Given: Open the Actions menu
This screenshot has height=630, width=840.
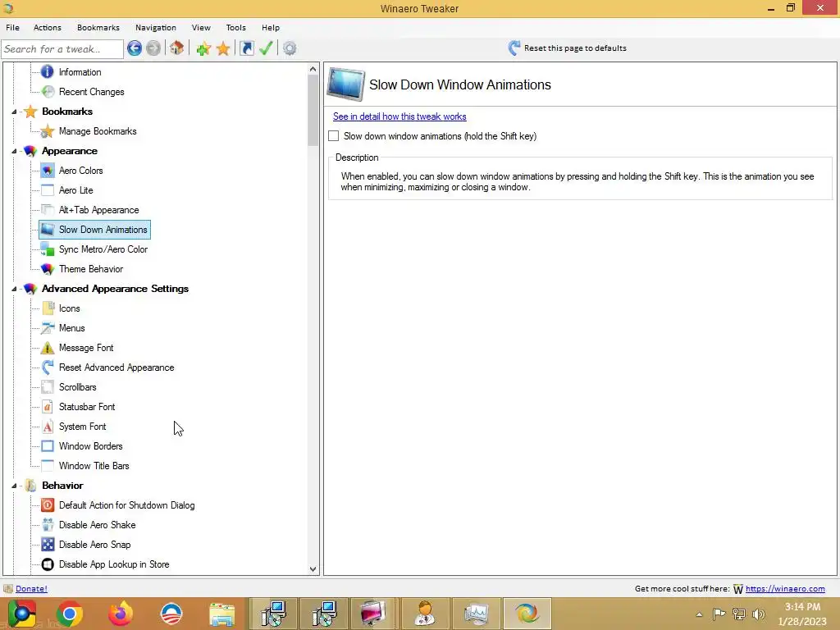Looking at the screenshot, I should click(x=47, y=27).
